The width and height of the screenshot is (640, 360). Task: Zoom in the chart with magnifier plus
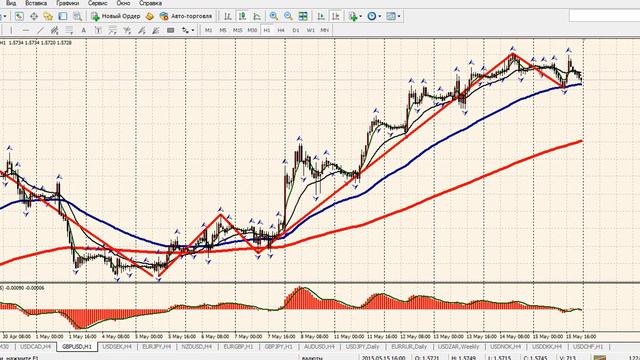pyautogui.click(x=274, y=16)
